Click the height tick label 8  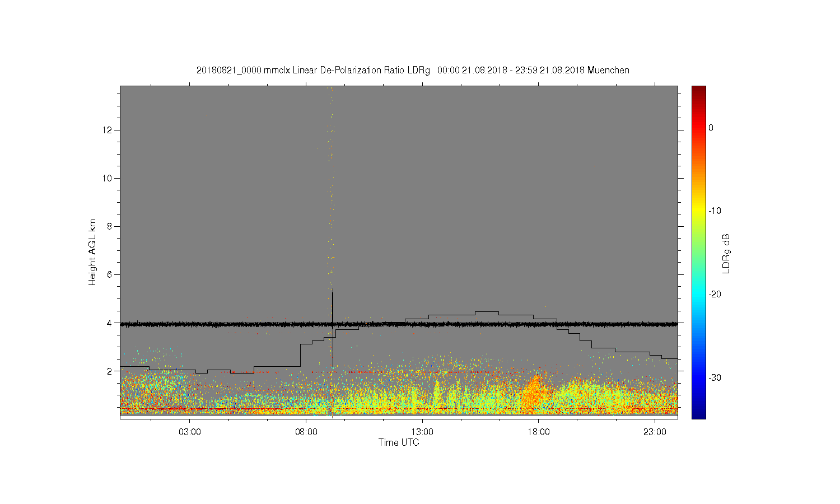pyautogui.click(x=110, y=226)
